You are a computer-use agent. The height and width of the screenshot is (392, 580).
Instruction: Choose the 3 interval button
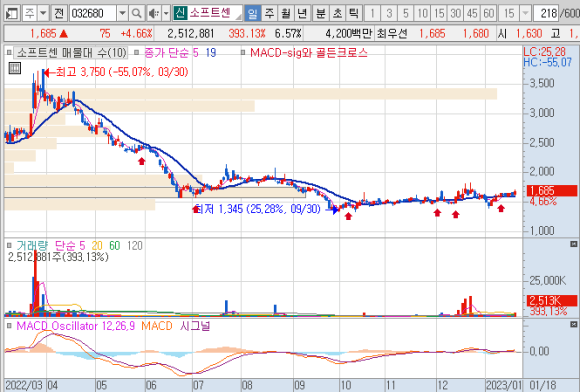pyautogui.click(x=389, y=14)
